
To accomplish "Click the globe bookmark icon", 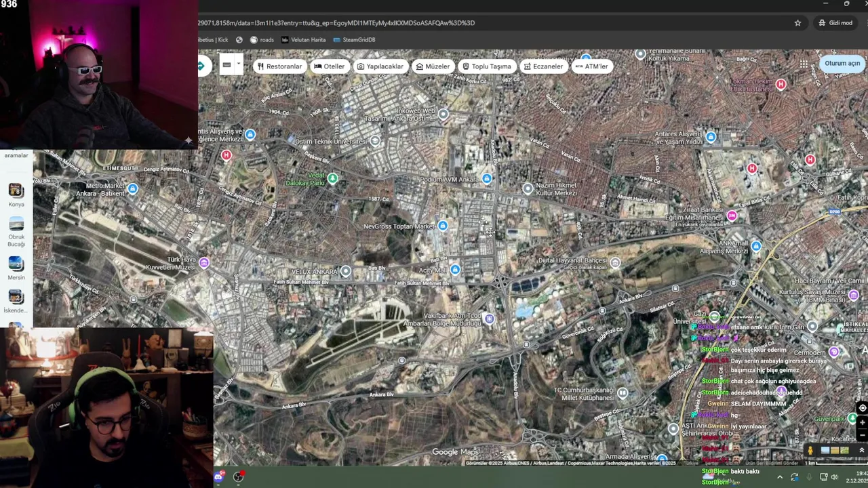I will point(239,39).
